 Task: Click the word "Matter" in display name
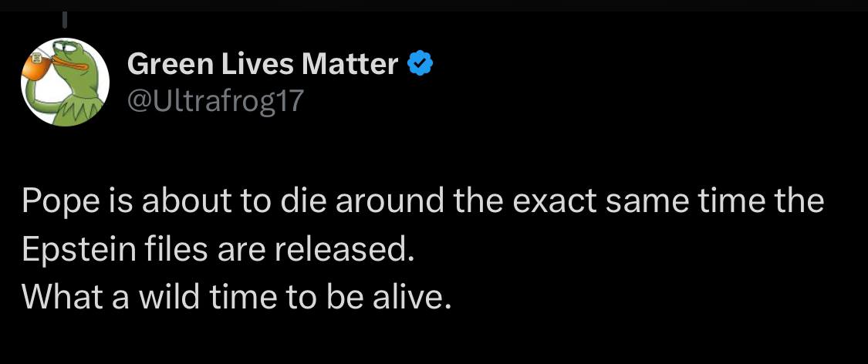pyautogui.click(x=350, y=65)
